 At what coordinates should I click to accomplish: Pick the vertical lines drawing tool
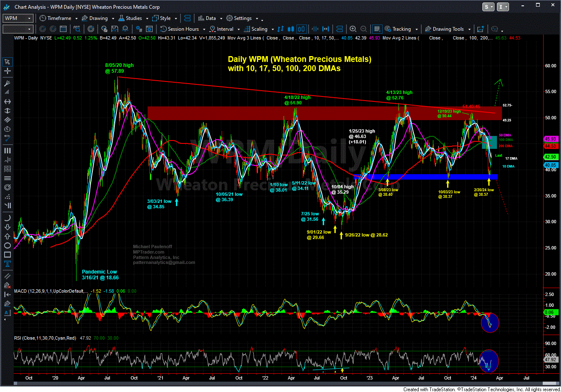[x=7, y=151]
